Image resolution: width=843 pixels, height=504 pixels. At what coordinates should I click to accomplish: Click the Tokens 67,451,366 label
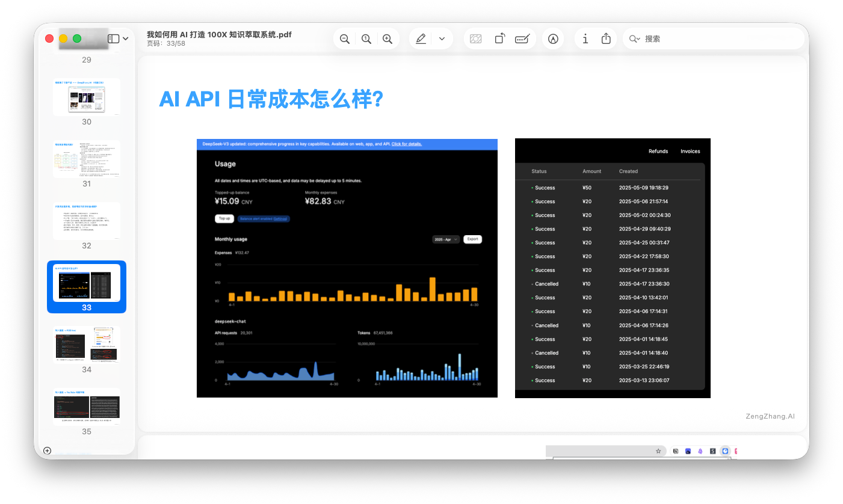[375, 332]
